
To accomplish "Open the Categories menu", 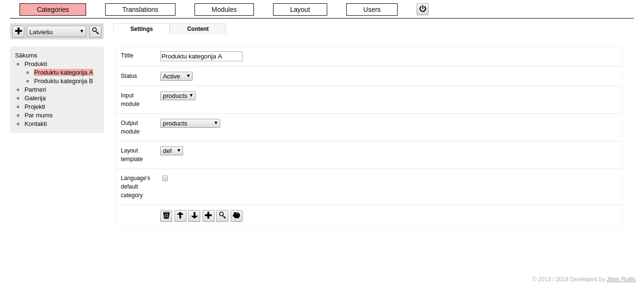I will point(53,10).
